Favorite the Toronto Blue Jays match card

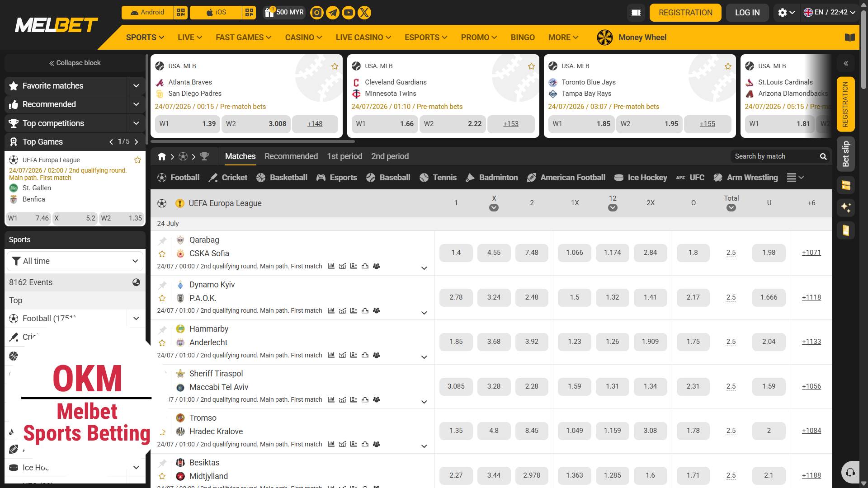pos(728,66)
